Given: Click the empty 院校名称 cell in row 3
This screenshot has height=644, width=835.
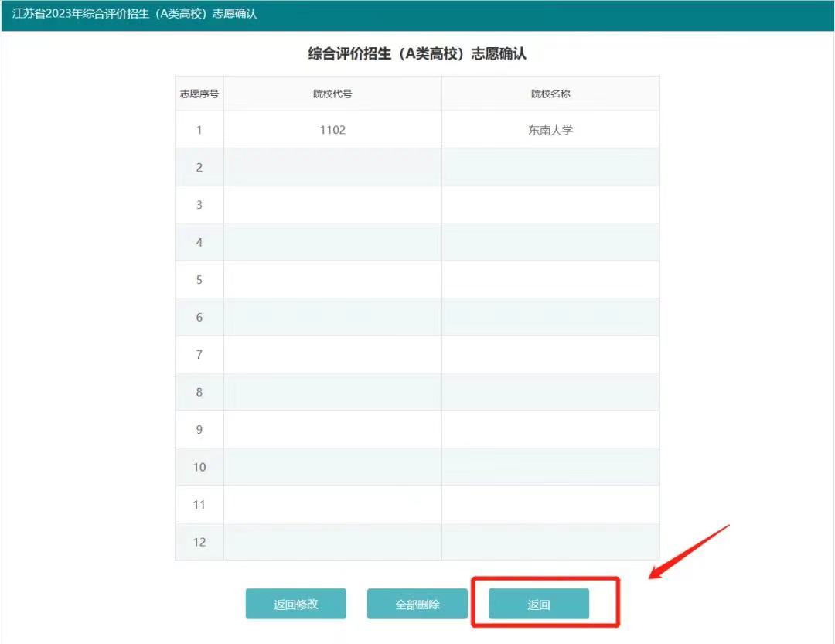Looking at the screenshot, I should point(550,205).
